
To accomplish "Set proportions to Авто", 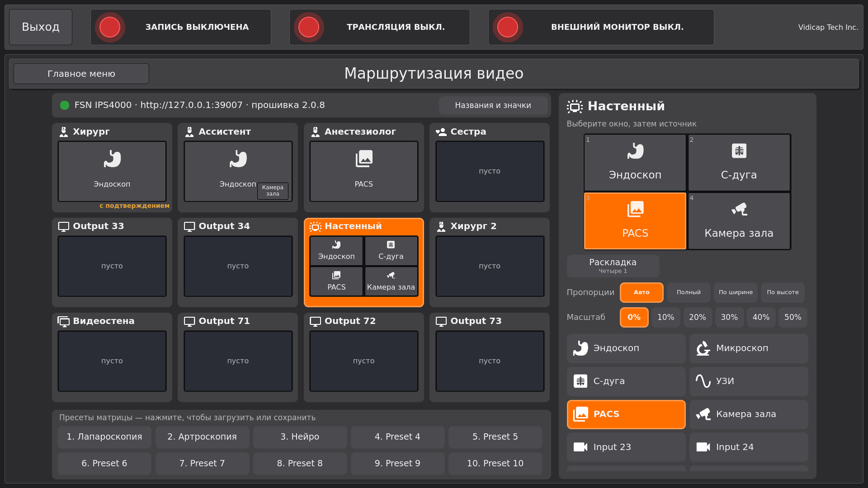I will coord(642,293).
